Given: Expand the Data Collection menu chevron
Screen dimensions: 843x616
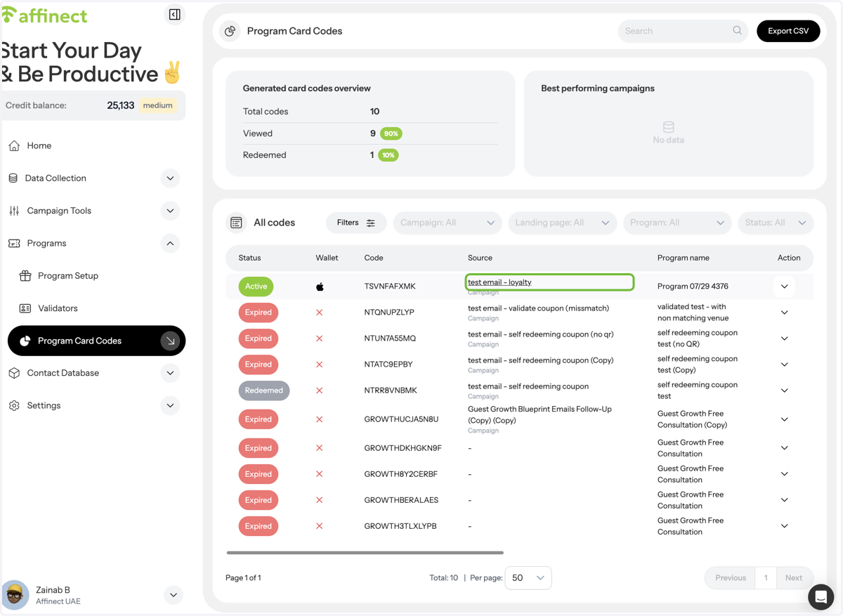Looking at the screenshot, I should click(170, 178).
